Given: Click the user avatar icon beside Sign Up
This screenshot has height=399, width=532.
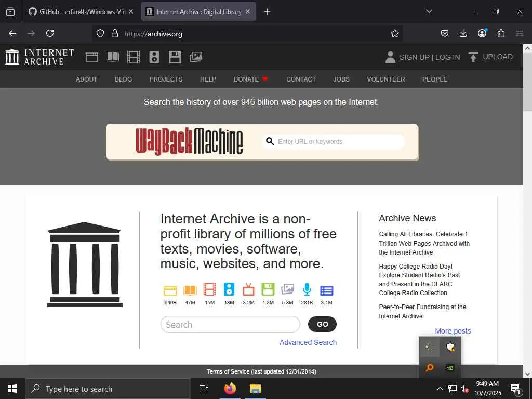Looking at the screenshot, I should pyautogui.click(x=390, y=57).
